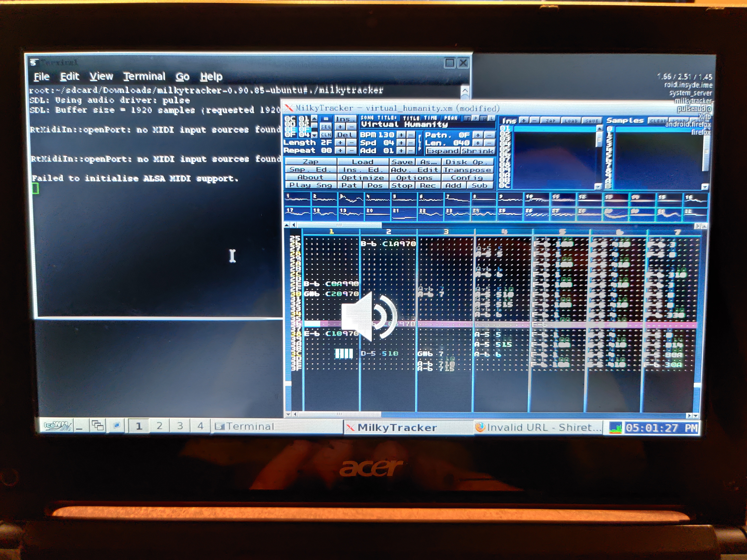Click the instrument ZAP button
Image resolution: width=747 pixels, height=560 pixels.
[550, 121]
